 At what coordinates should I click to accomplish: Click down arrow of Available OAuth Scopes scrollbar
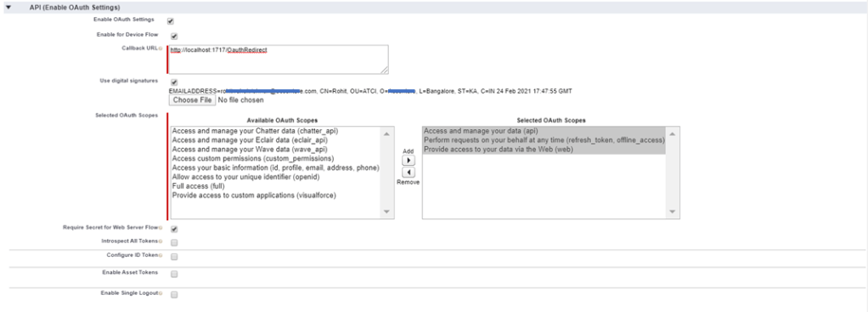point(386,212)
